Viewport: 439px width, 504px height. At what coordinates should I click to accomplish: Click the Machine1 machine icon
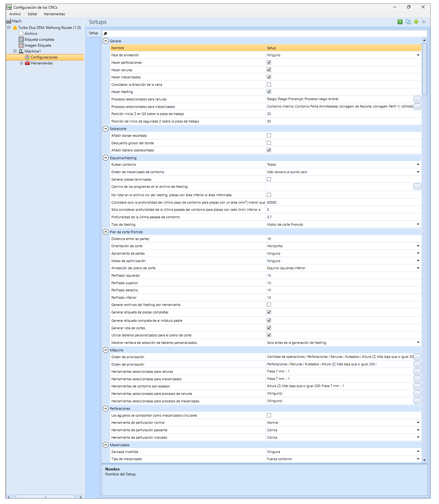click(x=21, y=51)
